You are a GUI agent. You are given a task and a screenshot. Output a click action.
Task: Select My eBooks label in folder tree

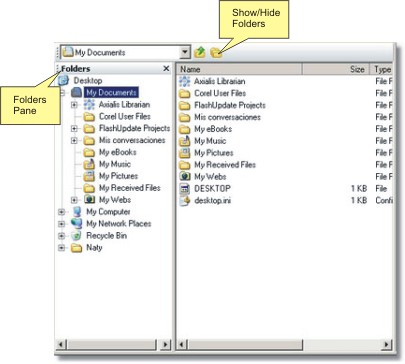click(x=118, y=152)
